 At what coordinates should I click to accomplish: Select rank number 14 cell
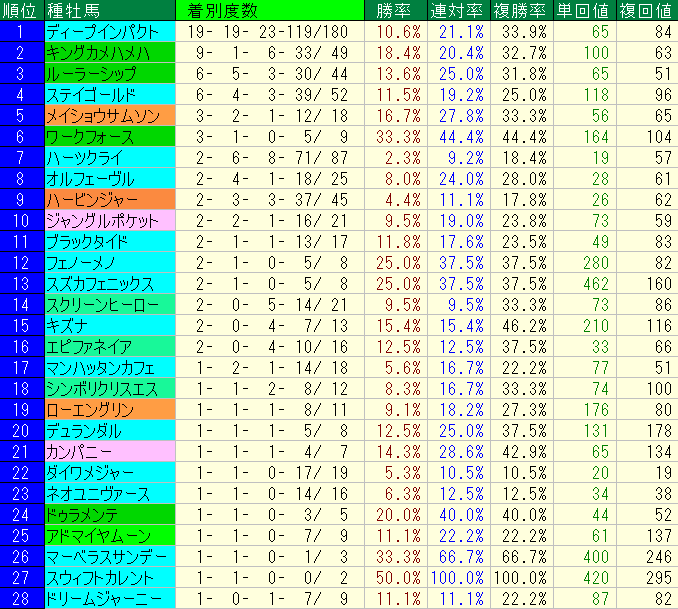point(22,305)
